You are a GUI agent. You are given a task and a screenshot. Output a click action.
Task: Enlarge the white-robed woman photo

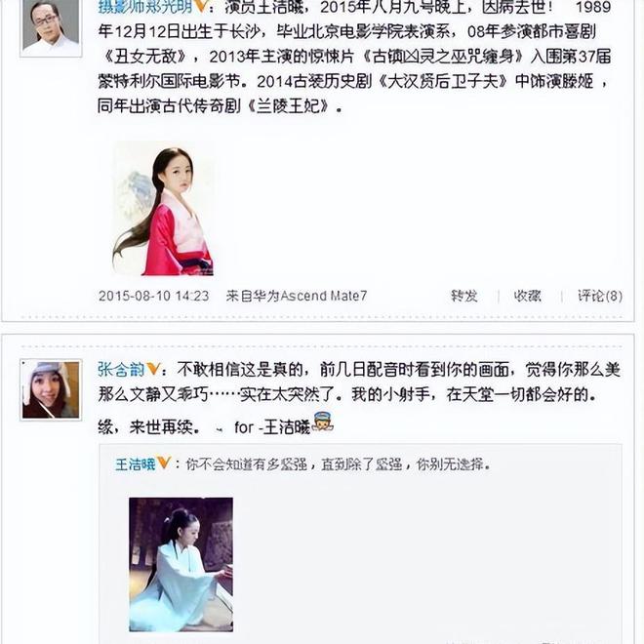pyautogui.click(x=181, y=564)
